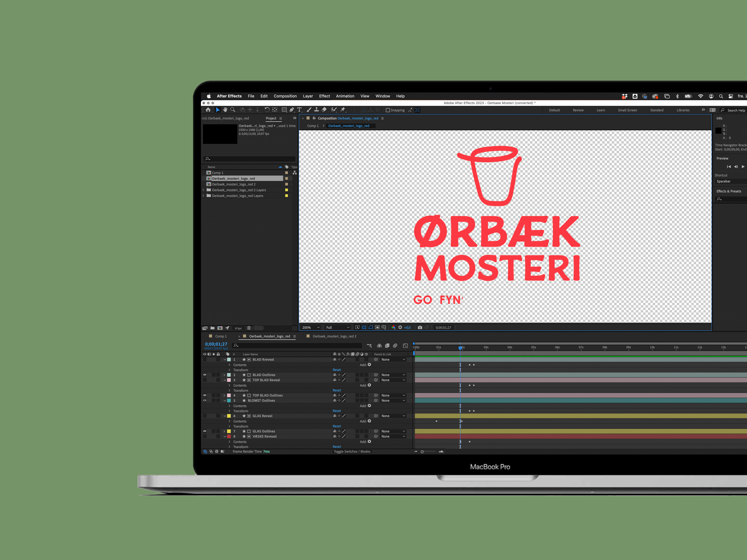Expand the Oerbaek_mosteri_logo_red Layers folder
Image resolution: width=747 pixels, height=560 pixels.
203,196
